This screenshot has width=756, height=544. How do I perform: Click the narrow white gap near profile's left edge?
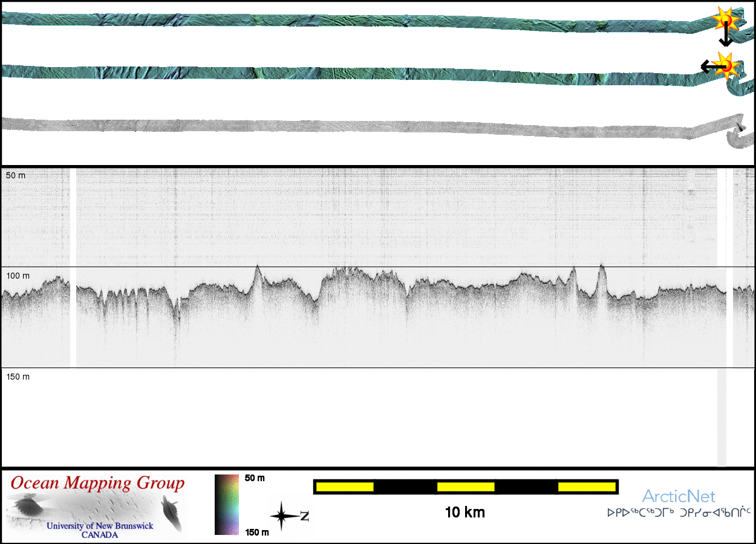coord(73,266)
